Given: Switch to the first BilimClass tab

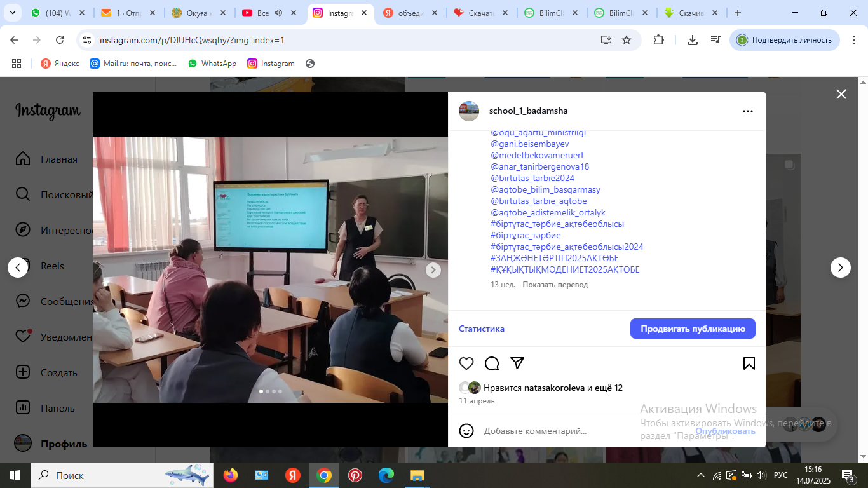Looking at the screenshot, I should (552, 13).
